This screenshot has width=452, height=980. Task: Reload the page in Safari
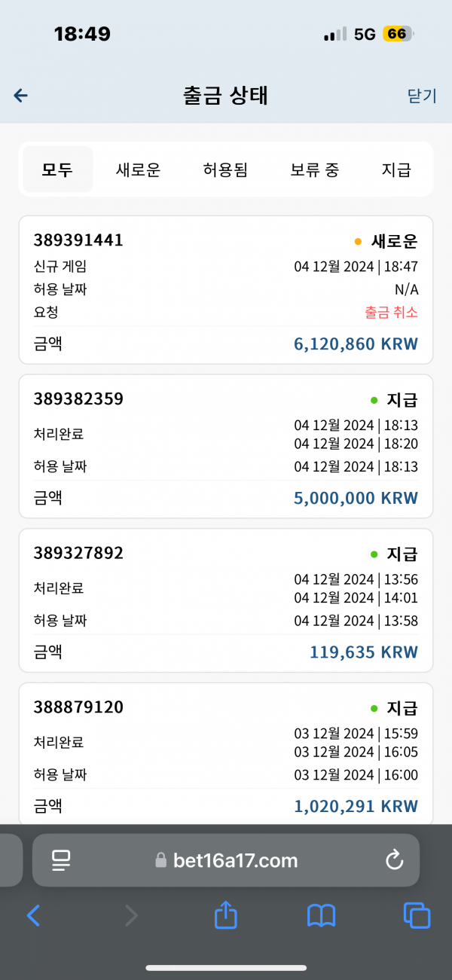(394, 860)
